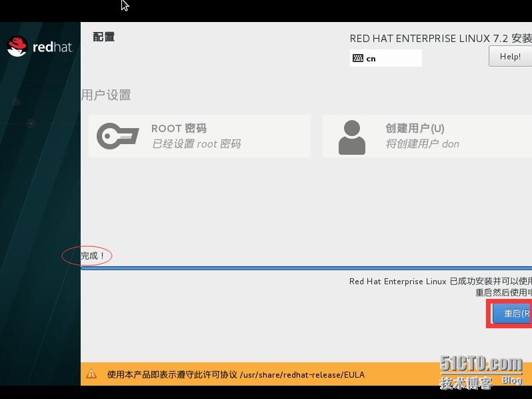Click the RED HAT ENTERPRISE LINUX 7.2 title
The height and width of the screenshot is (399, 532).
[x=441, y=39]
